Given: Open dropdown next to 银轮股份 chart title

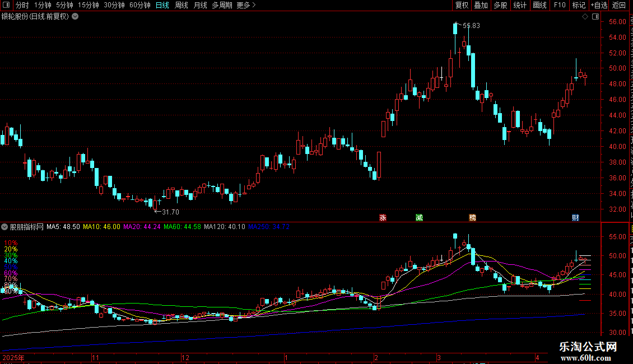Looking at the screenshot, I should click(75, 17).
